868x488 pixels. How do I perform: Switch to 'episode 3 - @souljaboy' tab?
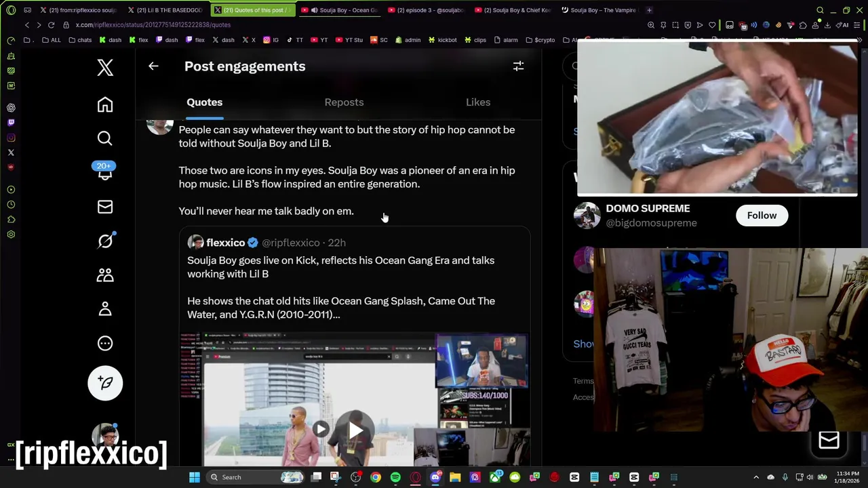click(x=427, y=10)
